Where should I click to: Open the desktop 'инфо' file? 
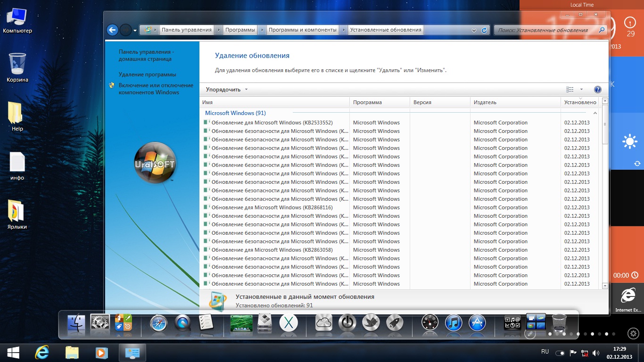17,166
